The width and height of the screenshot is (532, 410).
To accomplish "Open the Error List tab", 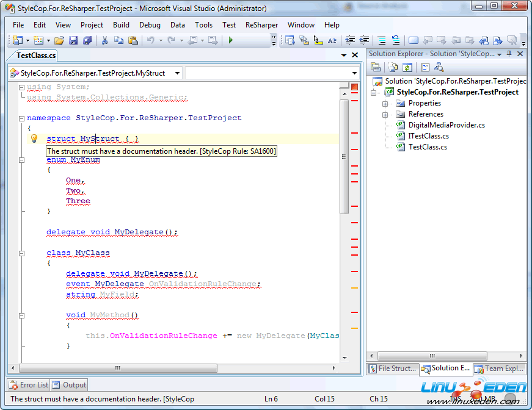I will click(x=29, y=385).
